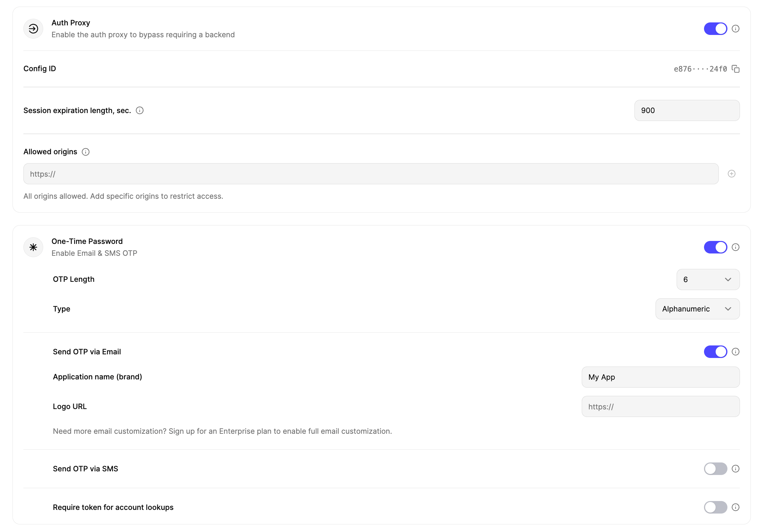Copy the Config ID value
The height and width of the screenshot is (532, 764).
point(735,69)
